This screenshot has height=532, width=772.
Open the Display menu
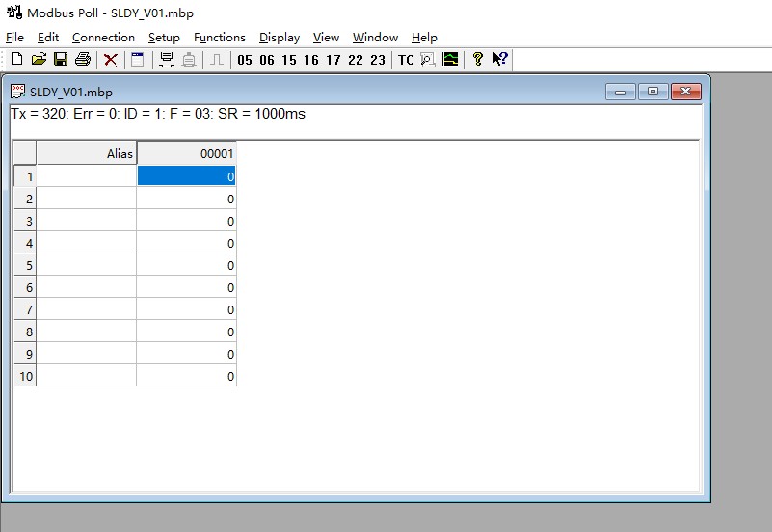[x=280, y=38]
